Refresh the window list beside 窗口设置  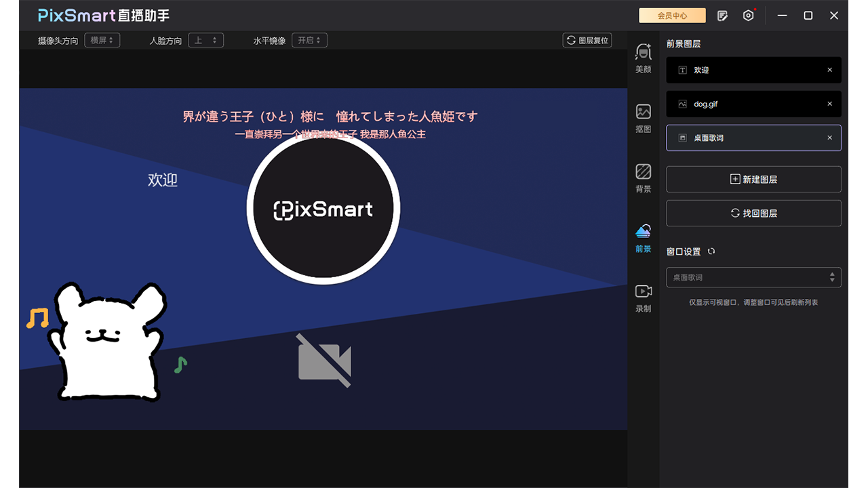(x=711, y=251)
